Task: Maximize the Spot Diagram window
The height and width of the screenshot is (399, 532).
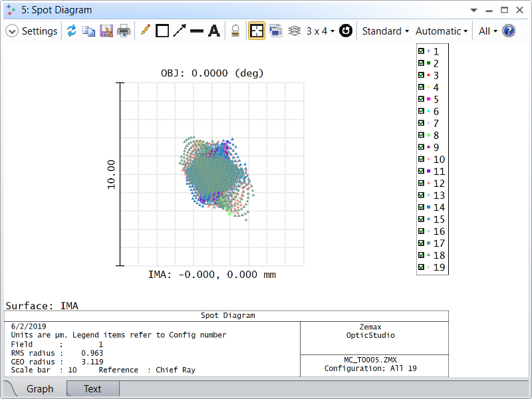Action: (505, 10)
